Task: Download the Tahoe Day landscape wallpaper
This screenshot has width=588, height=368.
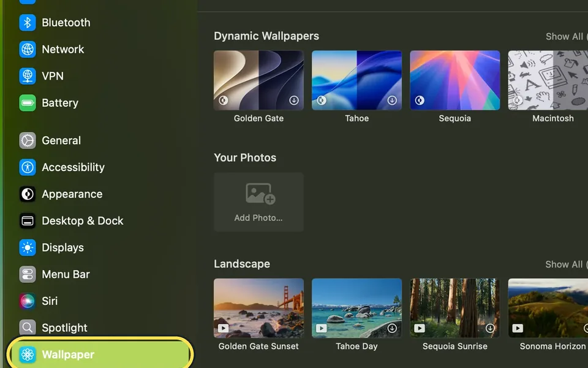Action: 392,328
